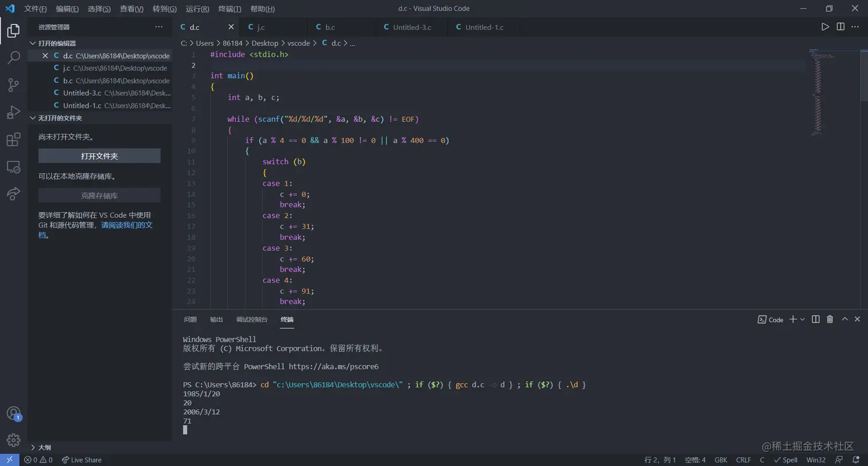Viewport: 868px width, 466px height.
Task: Open the 查看(V) menu
Action: 131,9
